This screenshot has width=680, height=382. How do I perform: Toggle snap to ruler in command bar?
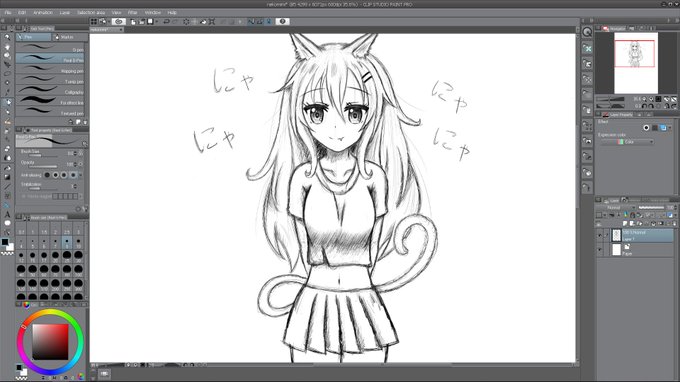coord(251,21)
